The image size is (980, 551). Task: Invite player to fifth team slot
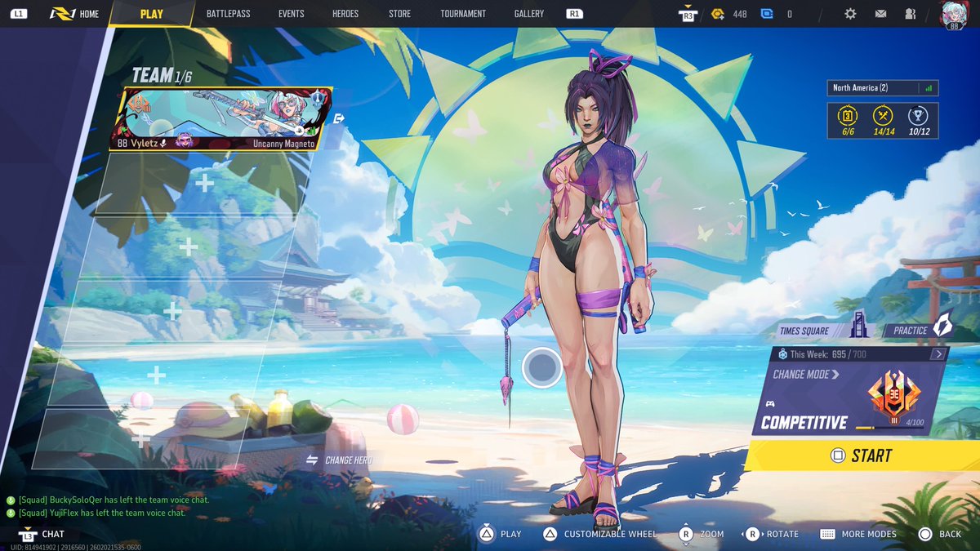[156, 375]
